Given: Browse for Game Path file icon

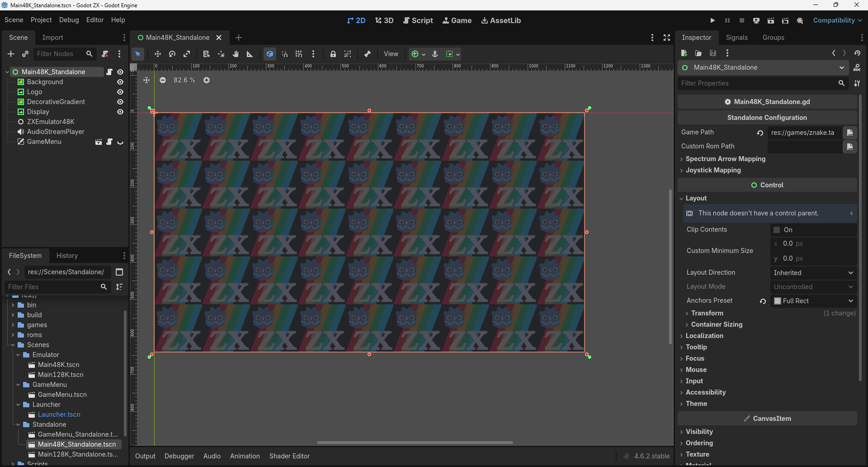Looking at the screenshot, I should 849,133.
